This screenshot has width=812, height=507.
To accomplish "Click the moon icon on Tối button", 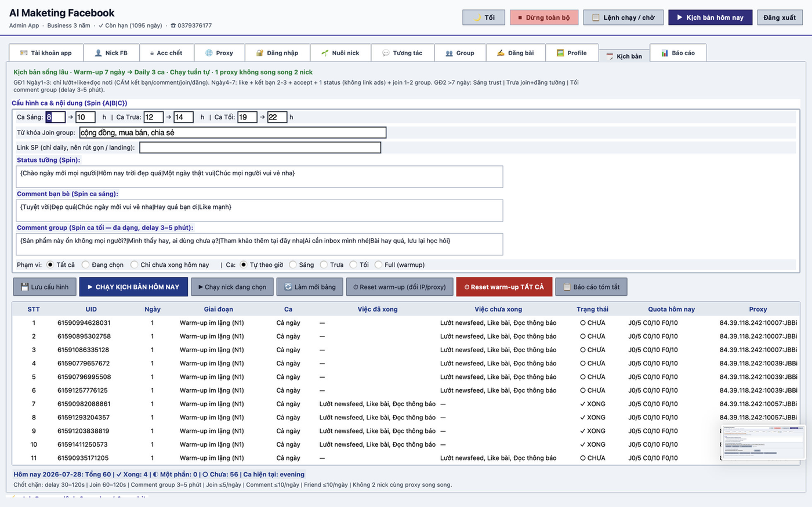I will (x=477, y=17).
